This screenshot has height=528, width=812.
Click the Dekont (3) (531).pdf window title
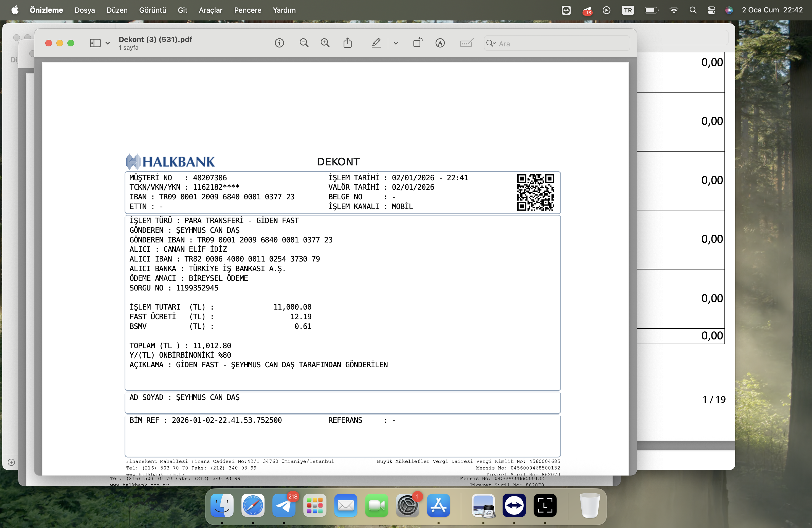[155, 39]
